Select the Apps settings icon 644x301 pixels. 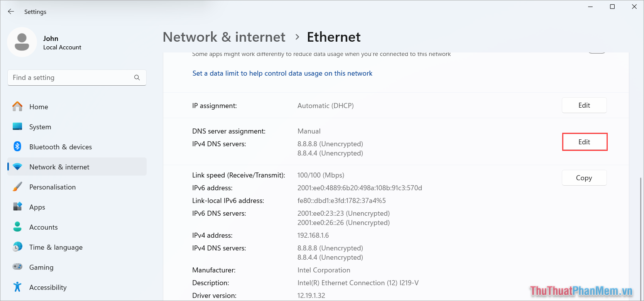17,207
